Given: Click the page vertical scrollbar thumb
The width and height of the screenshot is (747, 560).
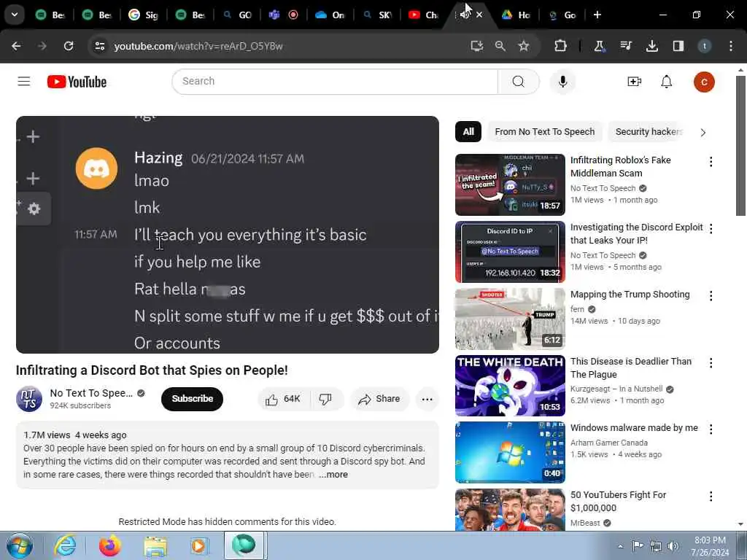Looking at the screenshot, I should point(740,146).
